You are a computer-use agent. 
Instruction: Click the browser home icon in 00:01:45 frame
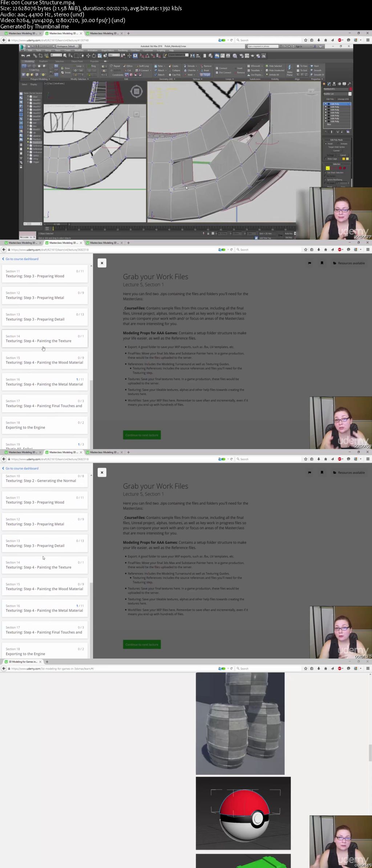tap(325, 668)
